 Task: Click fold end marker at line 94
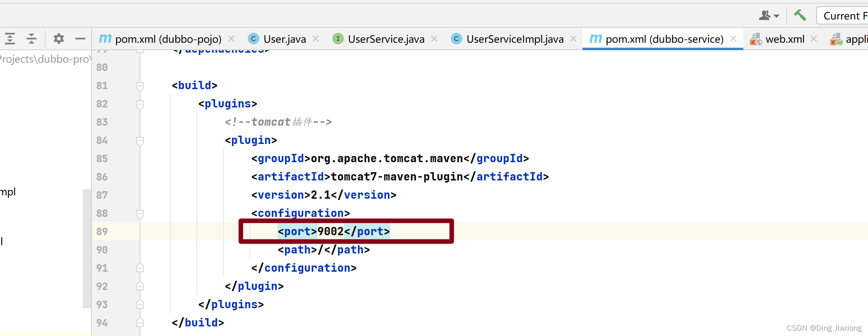coord(140,322)
